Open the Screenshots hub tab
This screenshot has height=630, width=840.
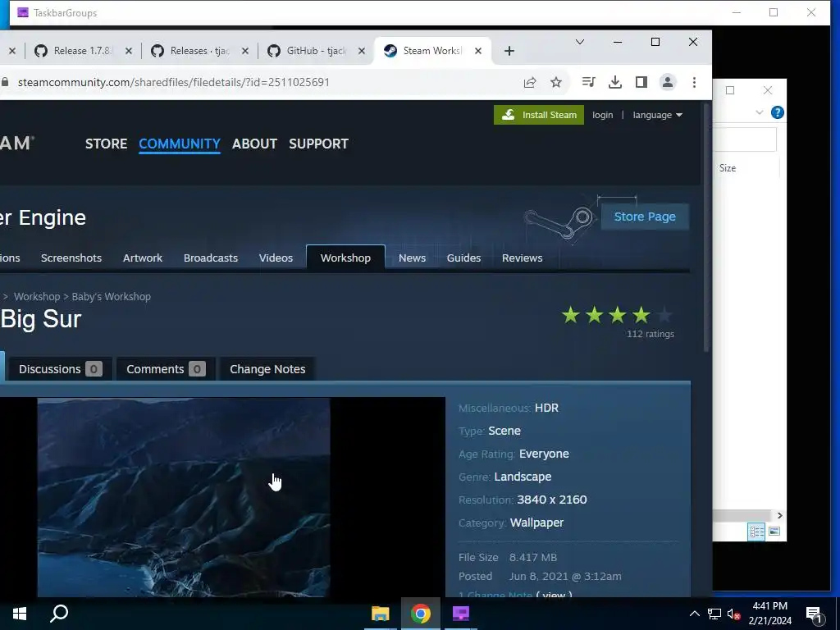(71, 258)
